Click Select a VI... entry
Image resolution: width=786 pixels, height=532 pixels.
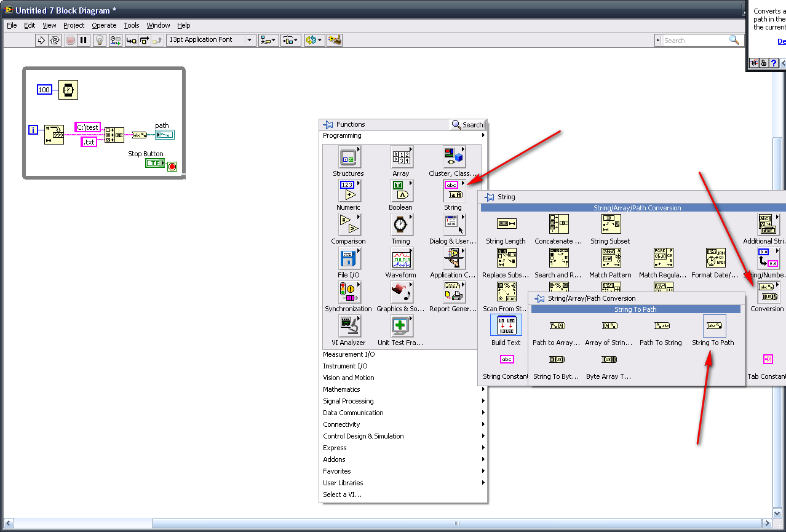coord(403,494)
